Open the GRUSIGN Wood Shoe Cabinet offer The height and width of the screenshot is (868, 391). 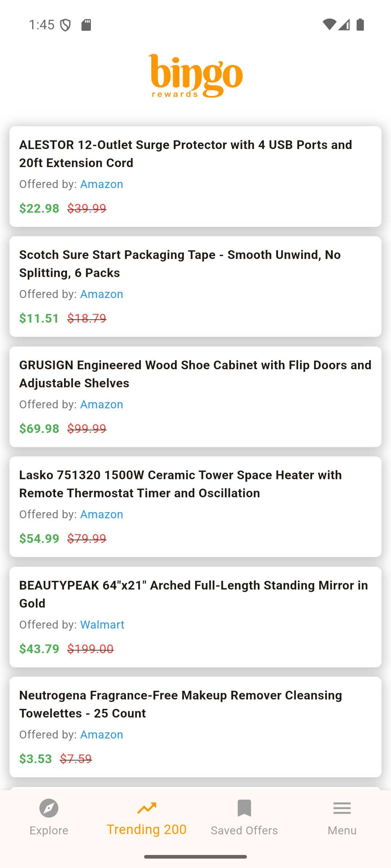click(195, 374)
